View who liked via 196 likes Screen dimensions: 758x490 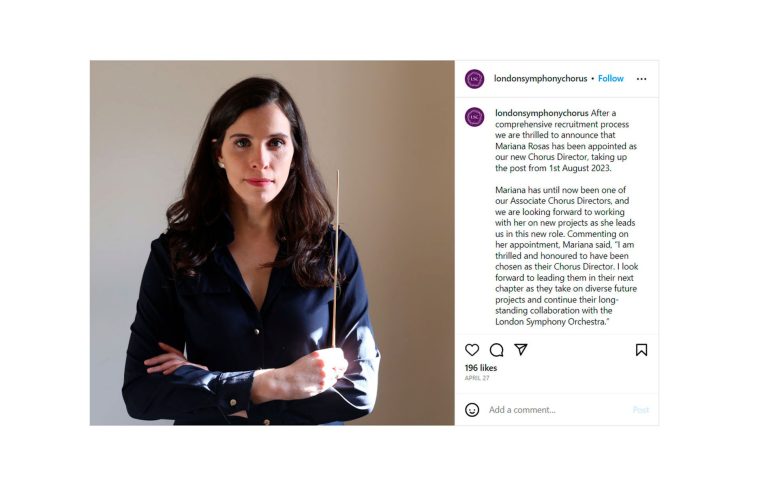[x=481, y=368]
